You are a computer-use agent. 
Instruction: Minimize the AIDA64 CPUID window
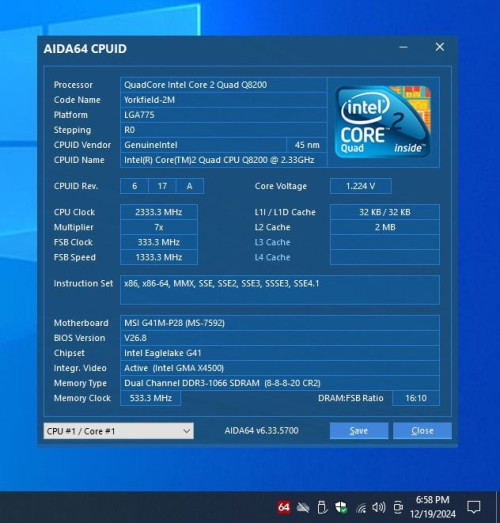point(403,47)
